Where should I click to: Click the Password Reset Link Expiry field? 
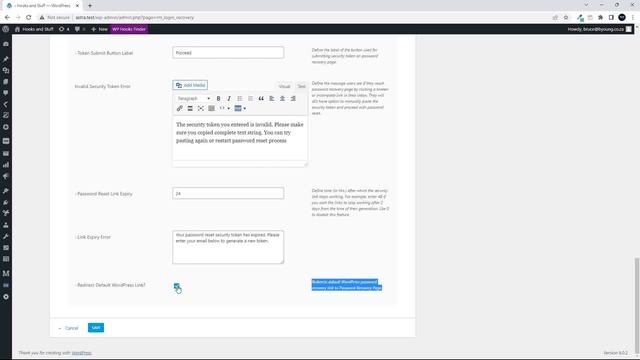click(228, 193)
